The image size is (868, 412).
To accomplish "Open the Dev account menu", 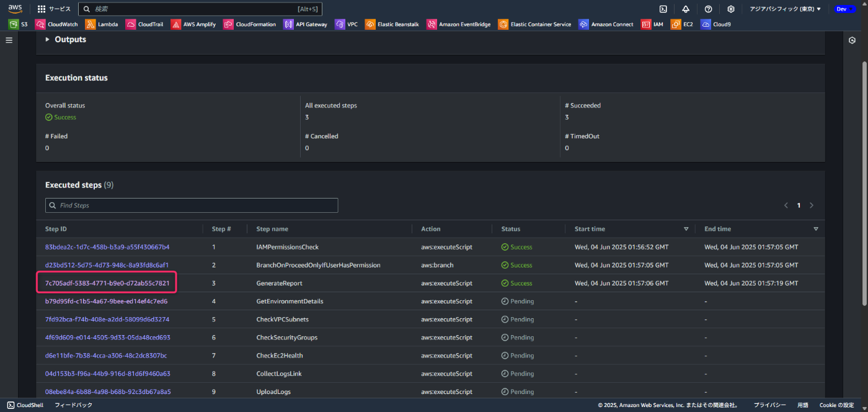I will 845,9.
